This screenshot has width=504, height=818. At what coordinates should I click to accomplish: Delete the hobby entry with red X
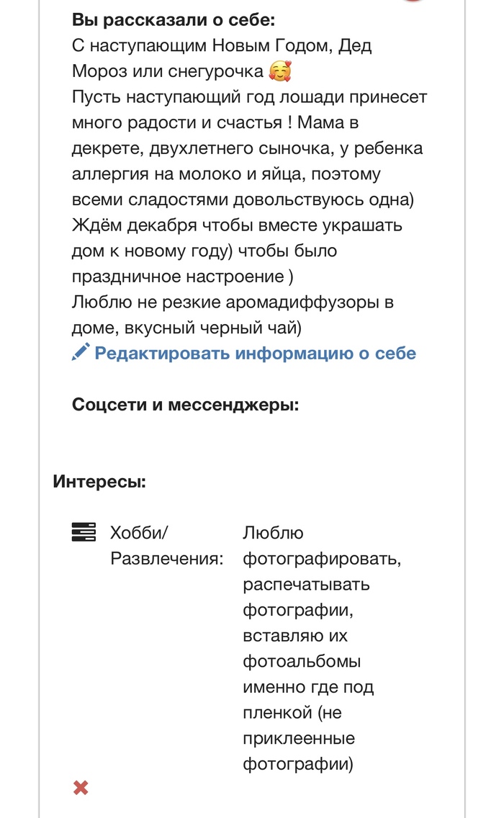click(x=81, y=788)
